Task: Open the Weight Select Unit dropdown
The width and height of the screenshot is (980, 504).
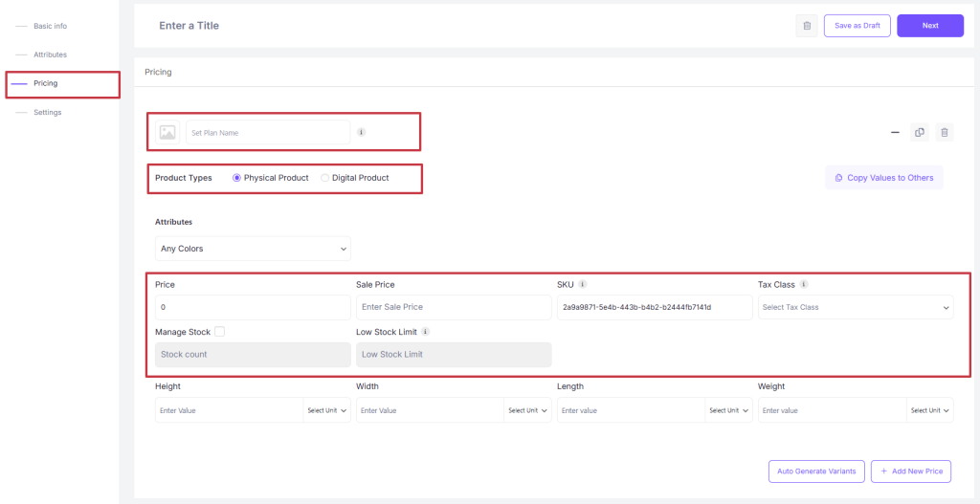Action: [x=930, y=410]
